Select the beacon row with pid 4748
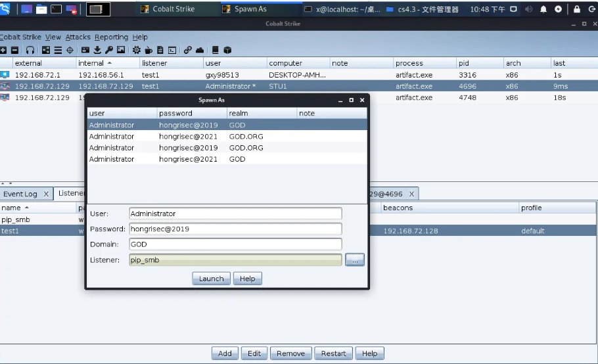The image size is (598, 364). pos(299,98)
